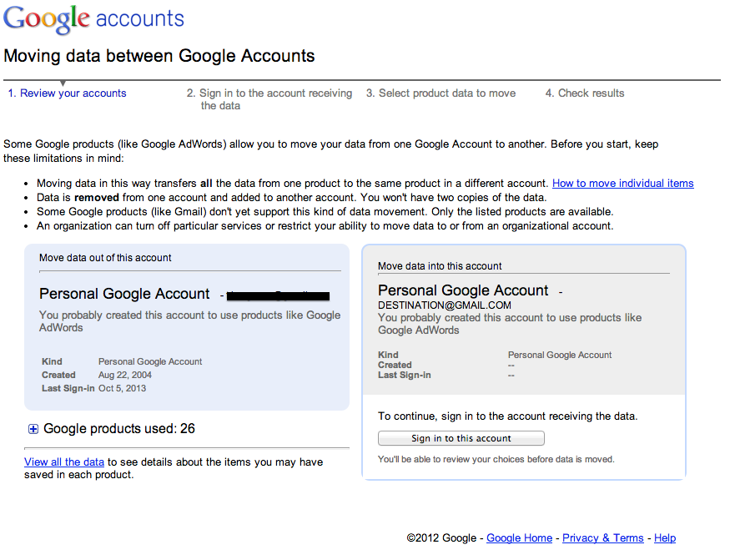Click the progress marker above step 1
This screenshot has height=560, width=730.
[x=63, y=82]
